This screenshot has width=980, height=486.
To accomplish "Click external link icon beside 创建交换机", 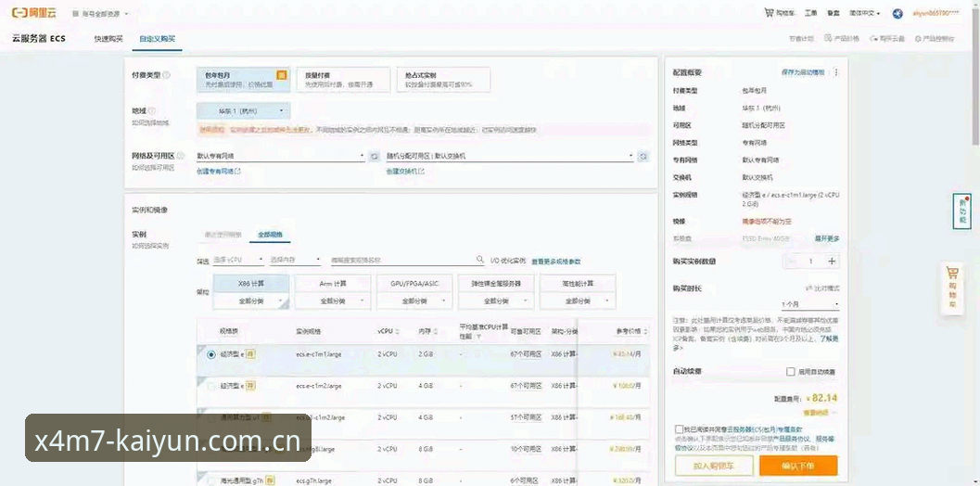I will point(422,171).
